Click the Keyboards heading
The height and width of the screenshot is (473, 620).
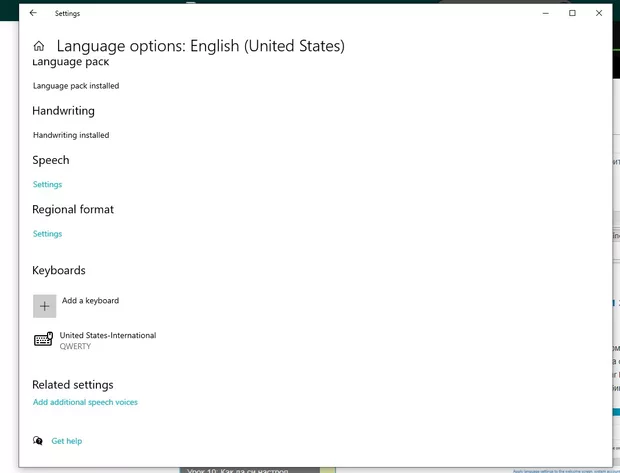click(59, 270)
